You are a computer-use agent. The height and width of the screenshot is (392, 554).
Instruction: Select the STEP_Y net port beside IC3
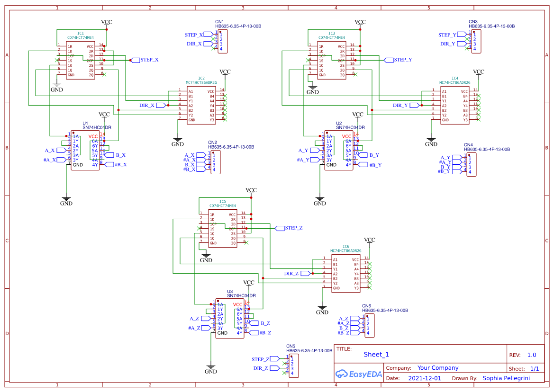(398, 60)
